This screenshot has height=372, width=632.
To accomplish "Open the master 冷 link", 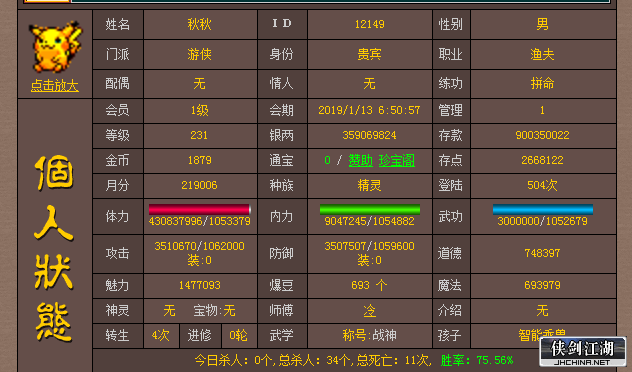I will pos(369,311).
